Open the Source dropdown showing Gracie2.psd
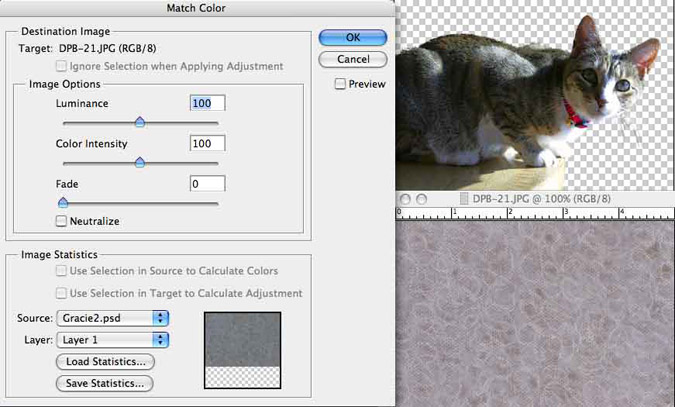This screenshot has width=675, height=407. pos(113,318)
